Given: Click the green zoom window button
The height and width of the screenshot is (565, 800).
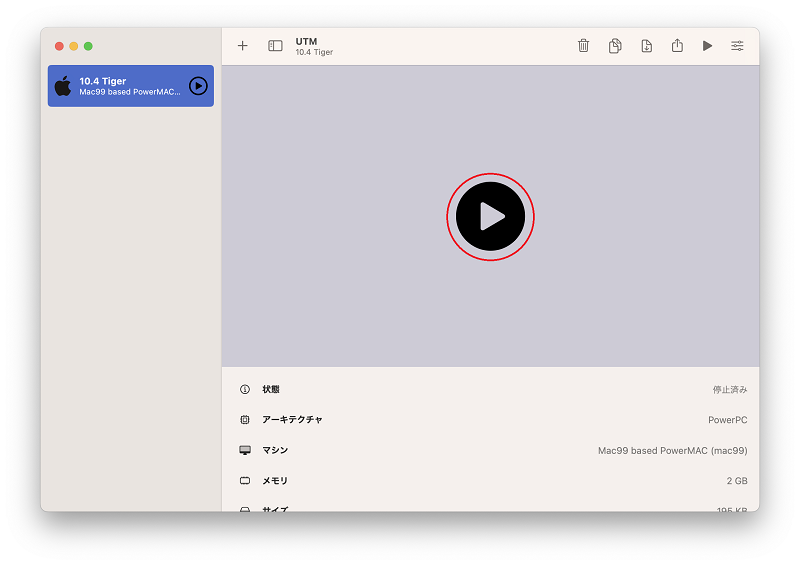Looking at the screenshot, I should (x=88, y=46).
